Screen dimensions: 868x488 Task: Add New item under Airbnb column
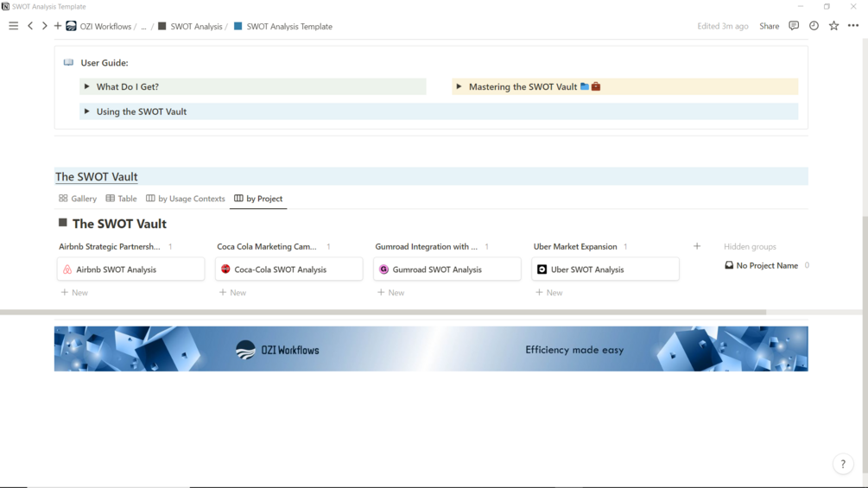(x=75, y=292)
